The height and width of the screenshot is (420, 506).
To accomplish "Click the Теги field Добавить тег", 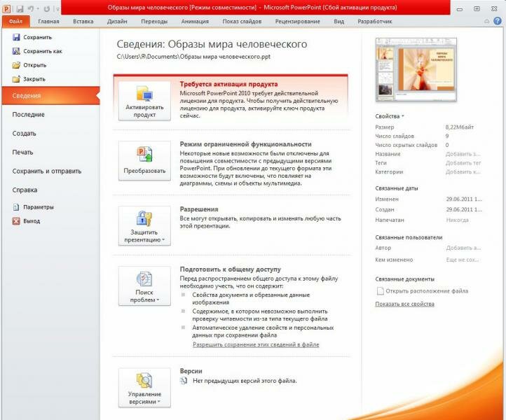I will coord(463,163).
